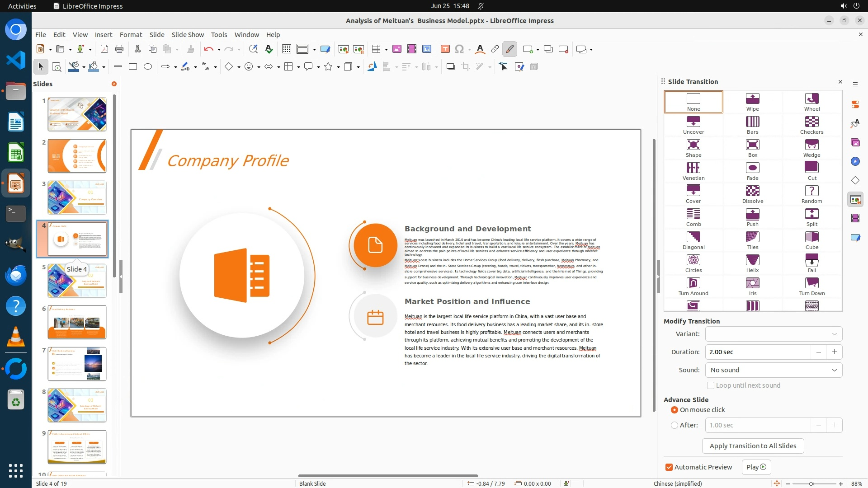Select the Ellipse drawing tool
Screen dimensions: 868x488
(148, 67)
